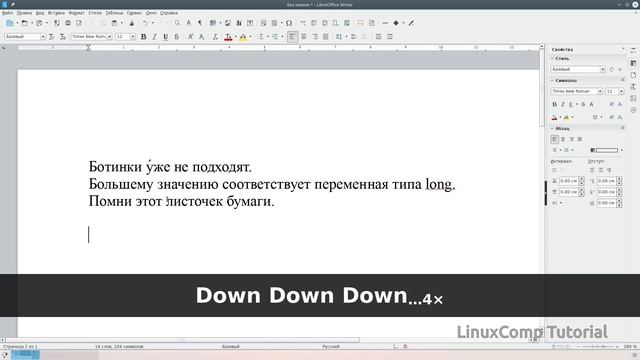Click the New document icon
The height and width of the screenshot is (360, 640).
pos(10,23)
